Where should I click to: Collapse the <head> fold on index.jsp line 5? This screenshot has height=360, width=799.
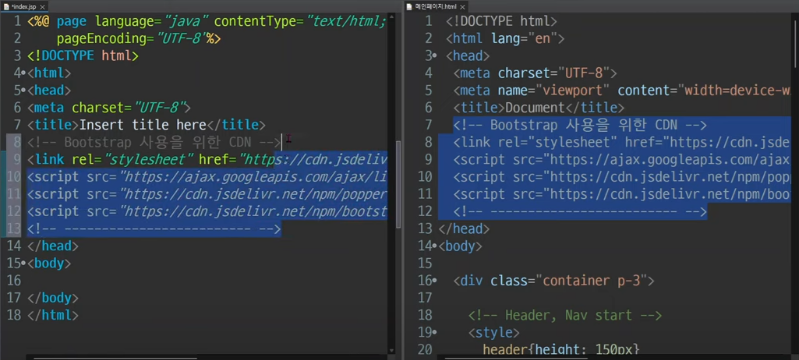(x=23, y=91)
